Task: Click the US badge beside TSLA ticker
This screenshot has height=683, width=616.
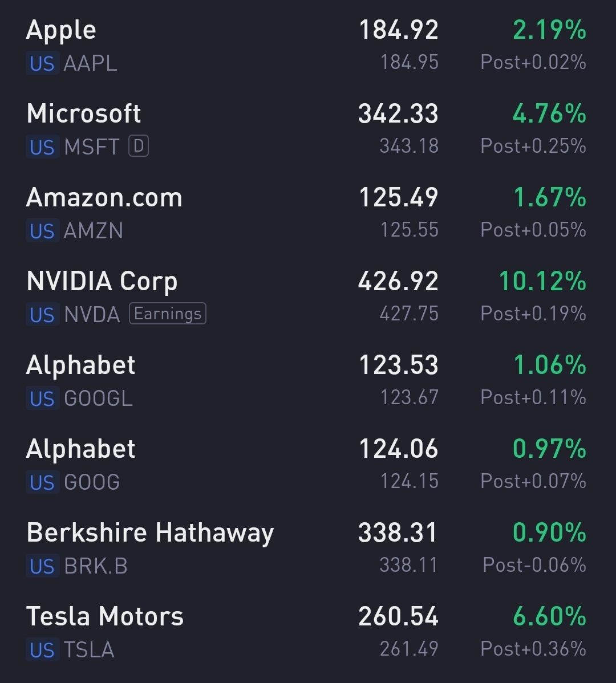Action: pyautogui.click(x=42, y=650)
